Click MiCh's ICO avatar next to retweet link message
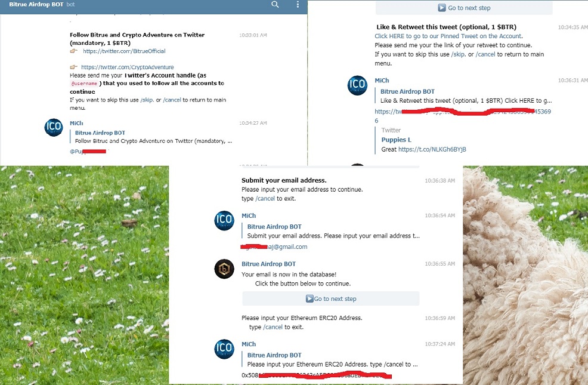This screenshot has width=588, height=385. point(357,85)
